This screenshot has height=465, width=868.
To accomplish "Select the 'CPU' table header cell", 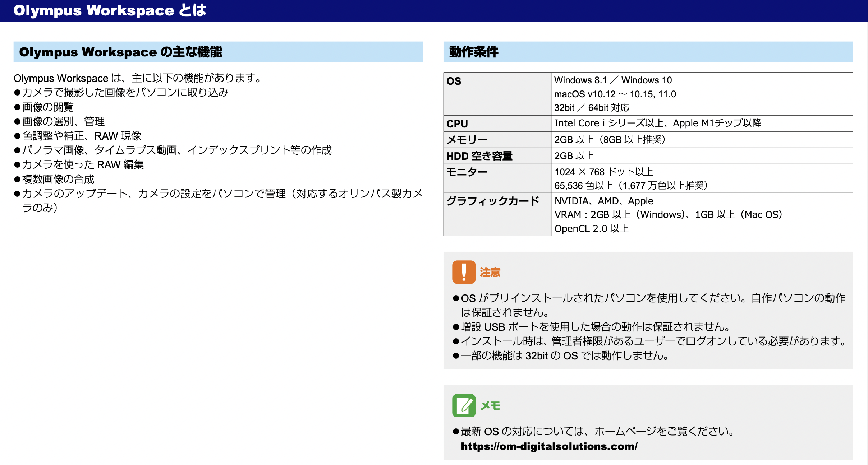I will click(x=497, y=124).
